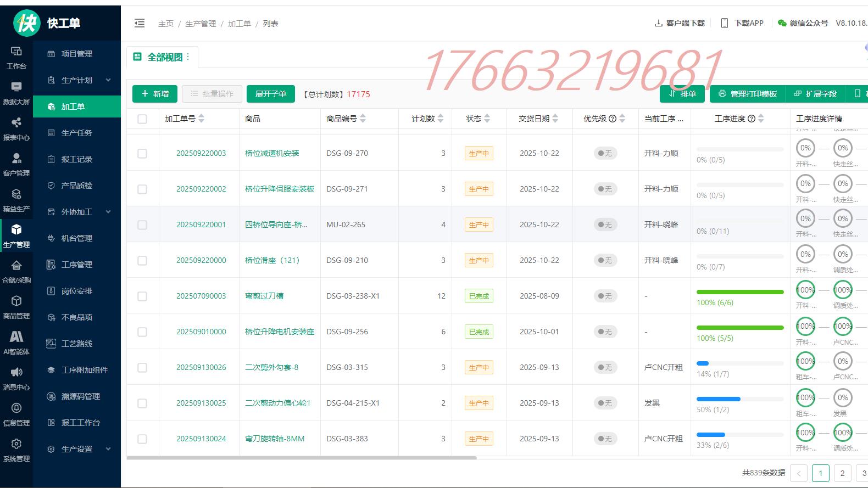Check the row checkbox for 202509220002
Screen dimensions: 868x488
142,189
